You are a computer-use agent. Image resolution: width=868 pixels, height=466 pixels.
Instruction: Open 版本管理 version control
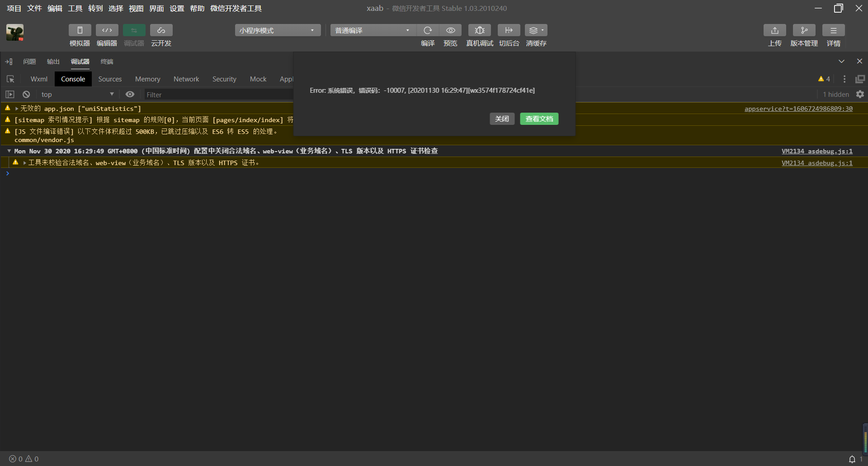804,30
